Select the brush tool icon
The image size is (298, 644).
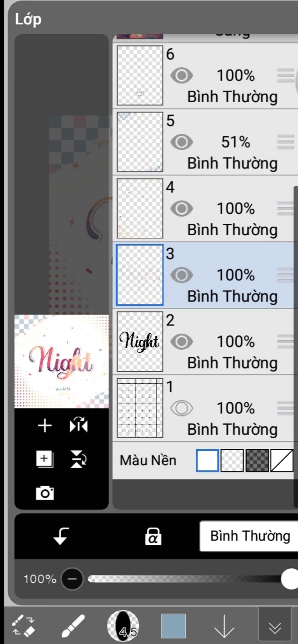point(73,626)
